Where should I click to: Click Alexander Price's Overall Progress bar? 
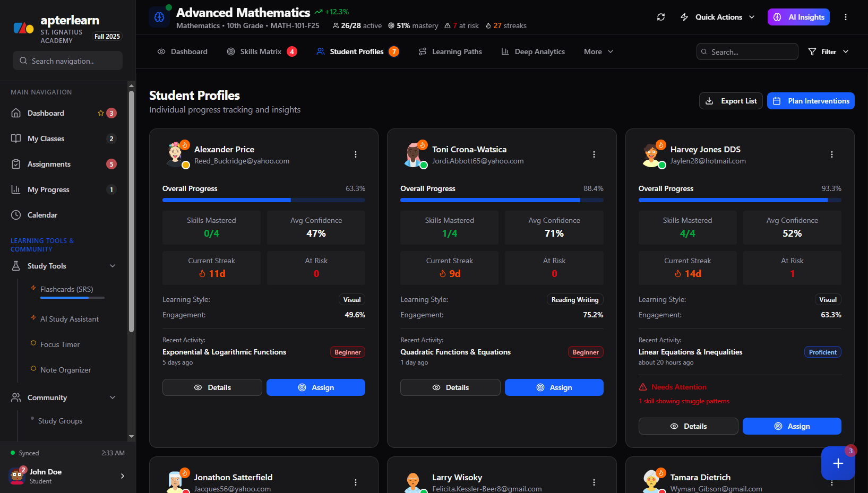[264, 200]
